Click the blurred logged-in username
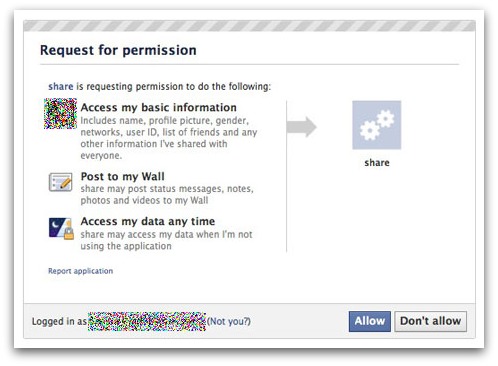Image resolution: width=498 pixels, height=366 pixels. click(147, 322)
